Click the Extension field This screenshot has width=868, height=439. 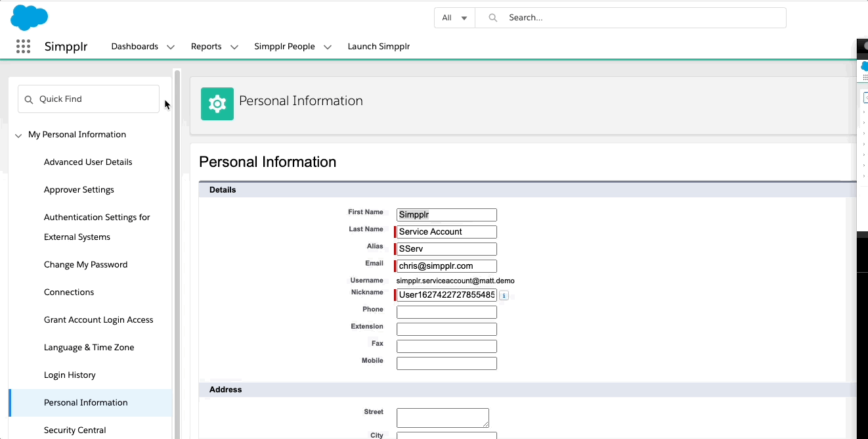(446, 329)
